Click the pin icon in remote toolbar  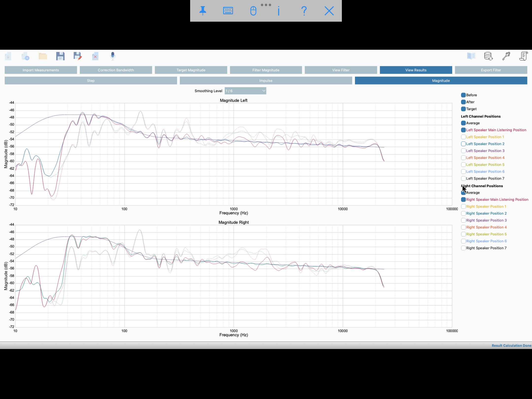click(203, 11)
